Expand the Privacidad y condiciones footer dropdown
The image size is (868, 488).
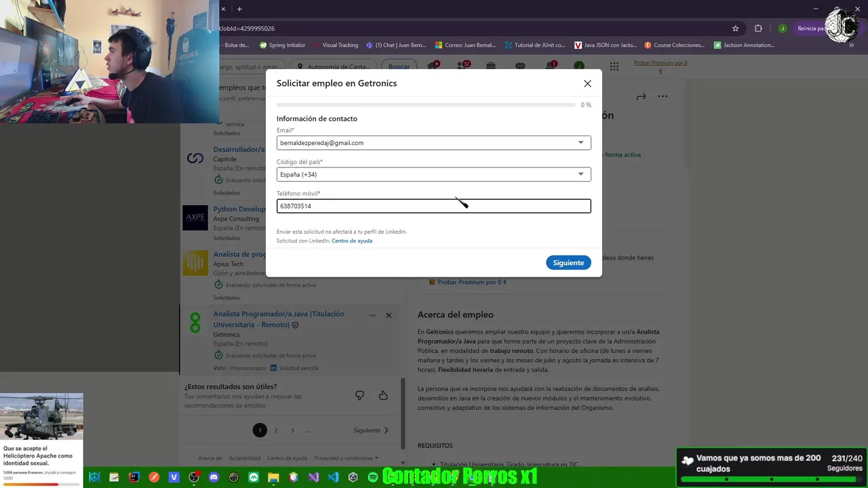pyautogui.click(x=347, y=458)
